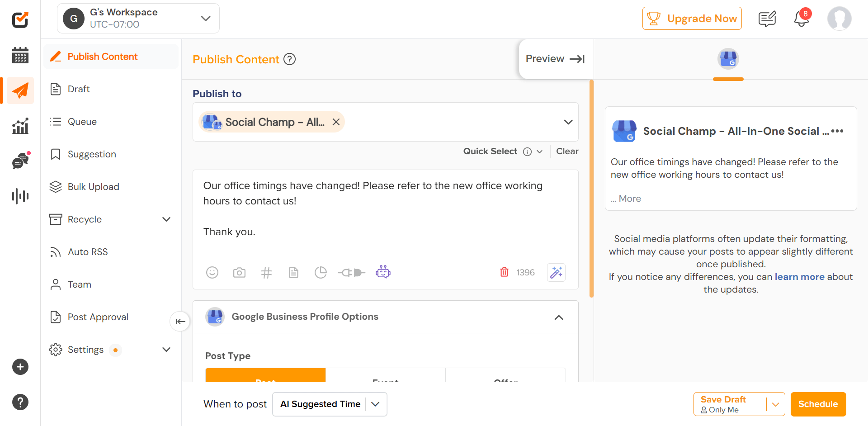Open the AI robot assistant icon
The width and height of the screenshot is (868, 426).
[383, 272]
